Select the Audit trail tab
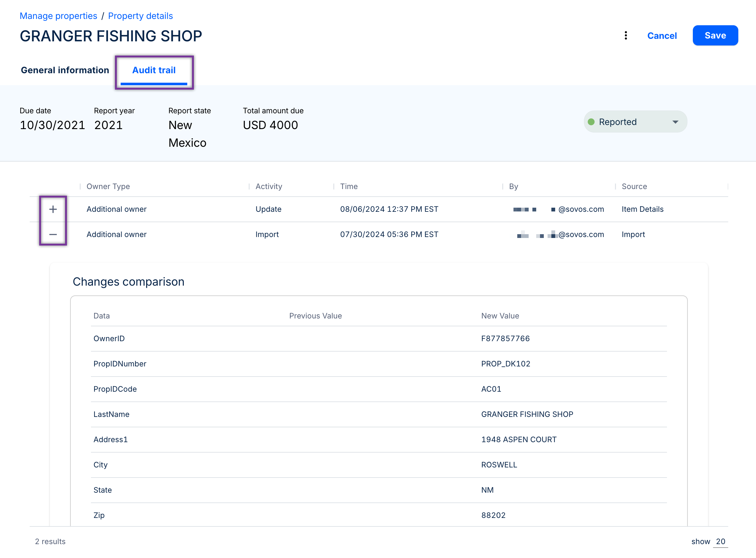Image resolution: width=756 pixels, height=558 pixels. (154, 70)
